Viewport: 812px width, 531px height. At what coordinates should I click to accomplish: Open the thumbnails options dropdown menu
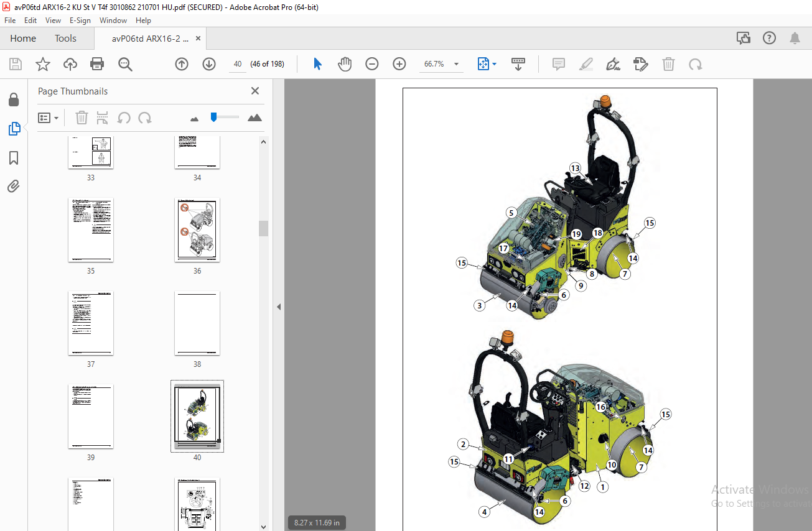[49, 118]
